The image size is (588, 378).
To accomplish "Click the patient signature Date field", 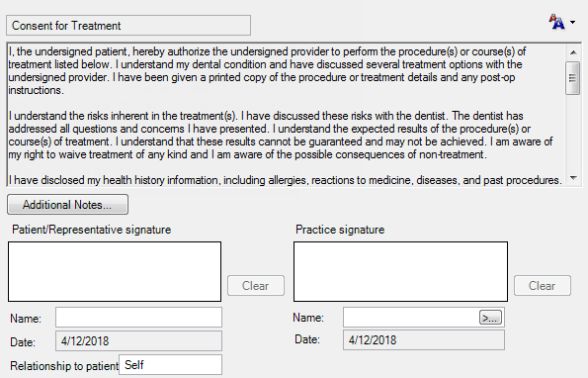I will click(138, 340).
